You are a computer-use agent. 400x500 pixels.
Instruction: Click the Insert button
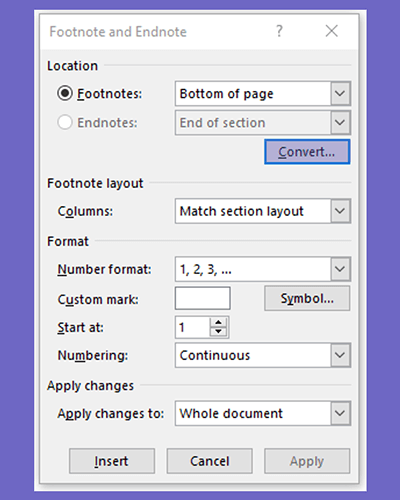tap(112, 461)
